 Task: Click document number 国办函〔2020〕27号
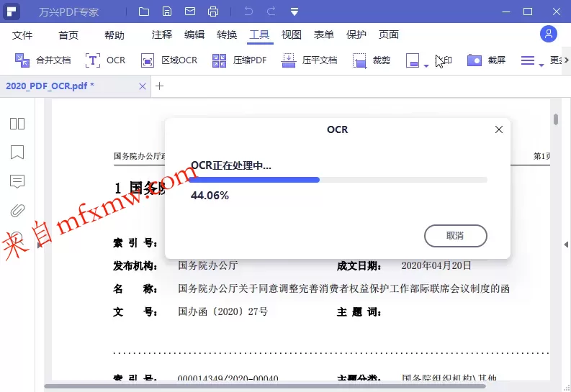pyautogui.click(x=223, y=311)
